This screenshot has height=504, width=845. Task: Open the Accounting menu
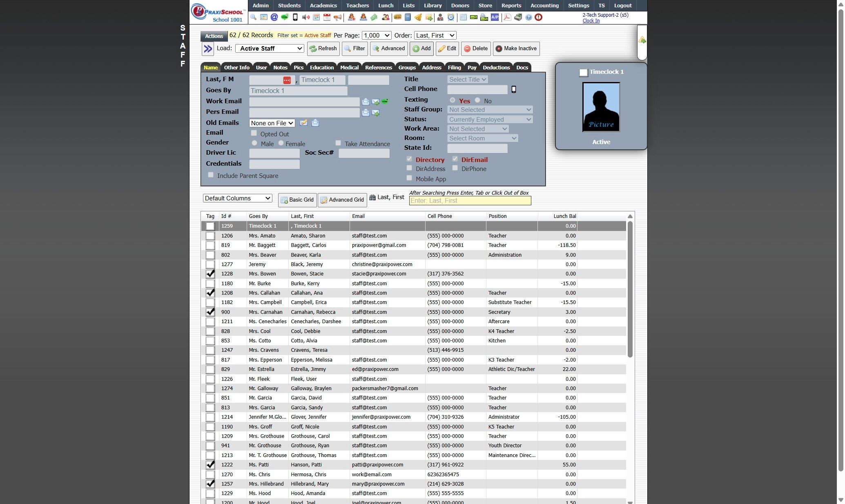click(x=544, y=5)
